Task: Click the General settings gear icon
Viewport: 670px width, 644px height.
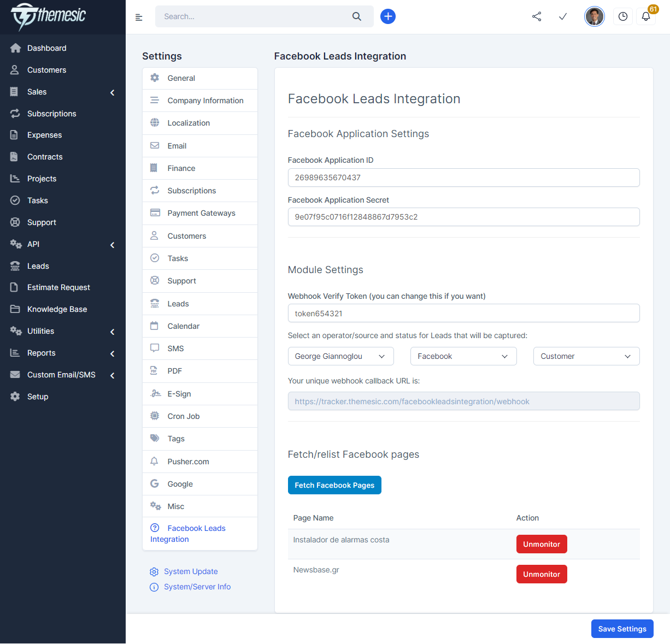Action: [155, 78]
